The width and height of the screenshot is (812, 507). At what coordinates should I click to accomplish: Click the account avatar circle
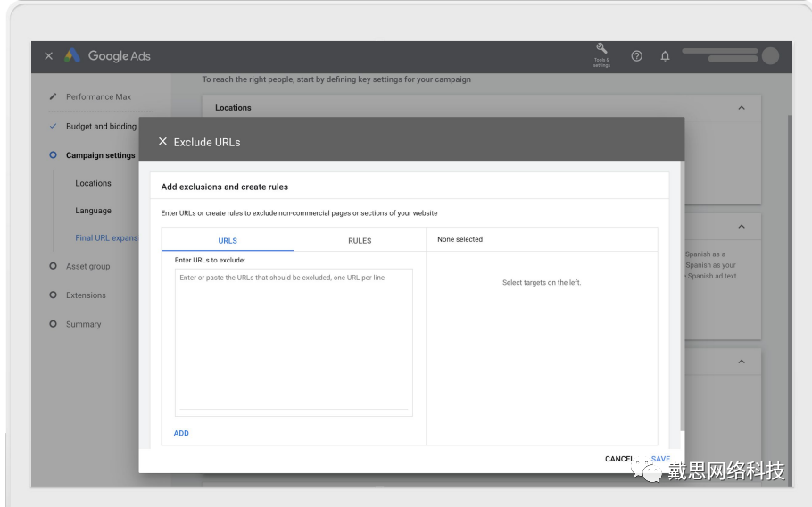point(770,56)
